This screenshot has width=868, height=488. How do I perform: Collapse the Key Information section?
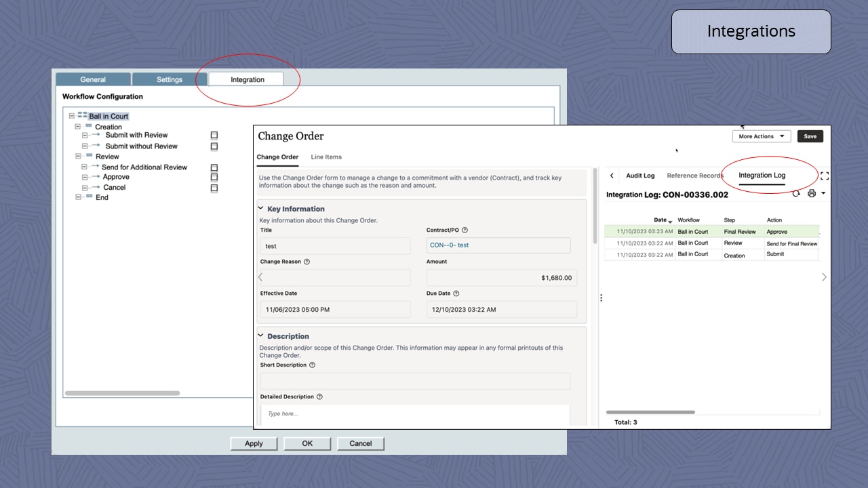point(261,209)
